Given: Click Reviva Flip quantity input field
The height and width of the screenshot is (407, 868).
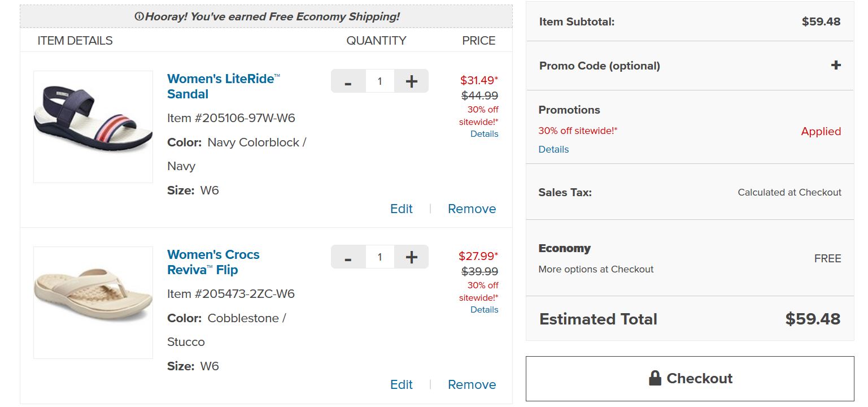Looking at the screenshot, I should [x=380, y=257].
